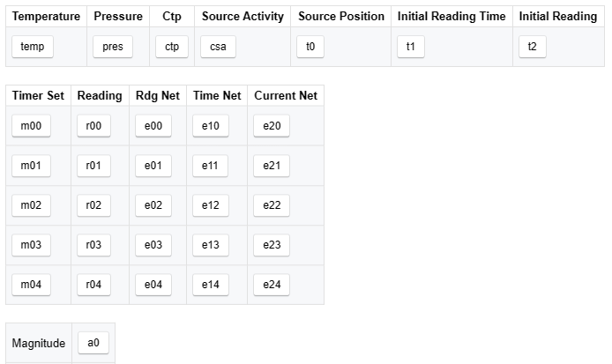Click t1 under Initial Reading Time

click(411, 48)
